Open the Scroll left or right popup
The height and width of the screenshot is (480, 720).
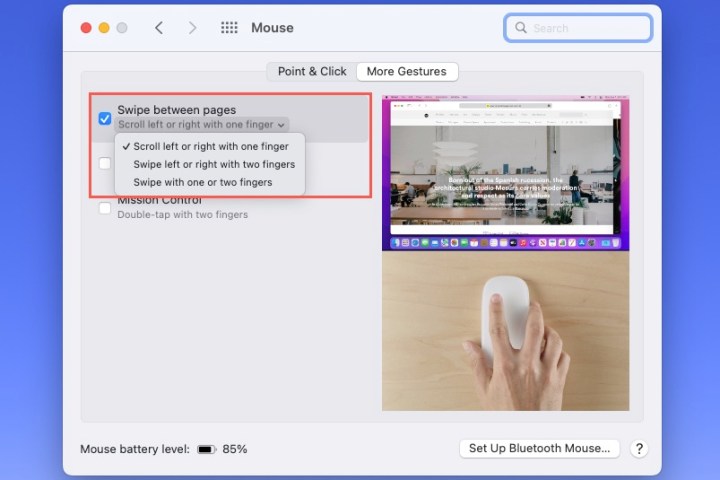tap(202, 124)
